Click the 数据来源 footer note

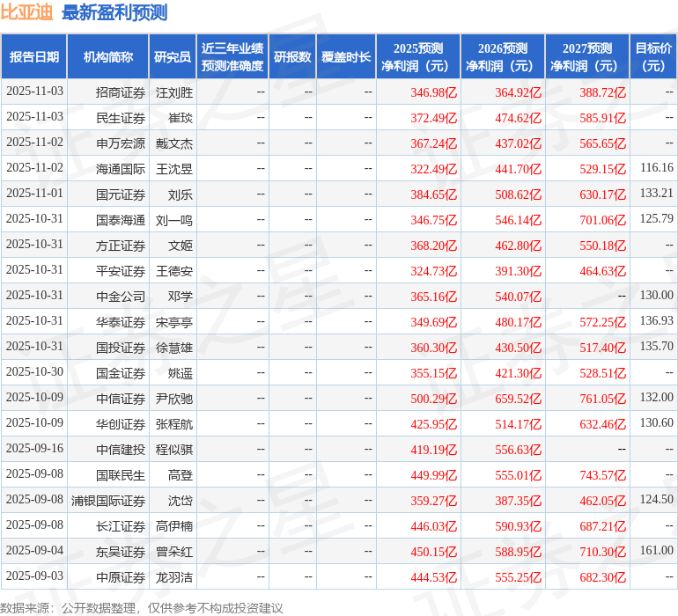point(142,608)
